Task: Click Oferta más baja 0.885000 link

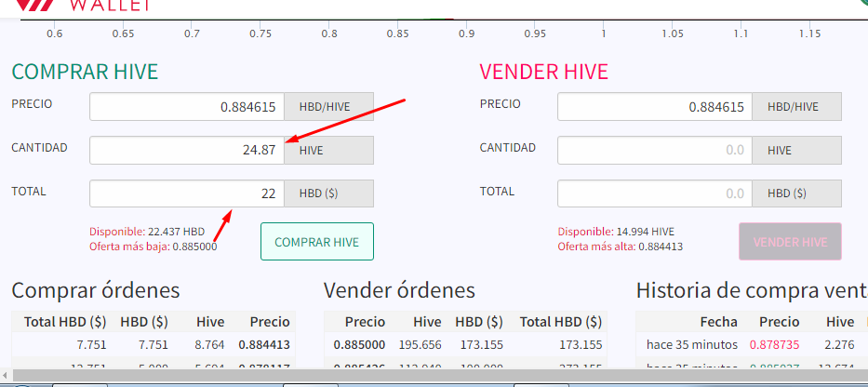Action: [x=154, y=247]
